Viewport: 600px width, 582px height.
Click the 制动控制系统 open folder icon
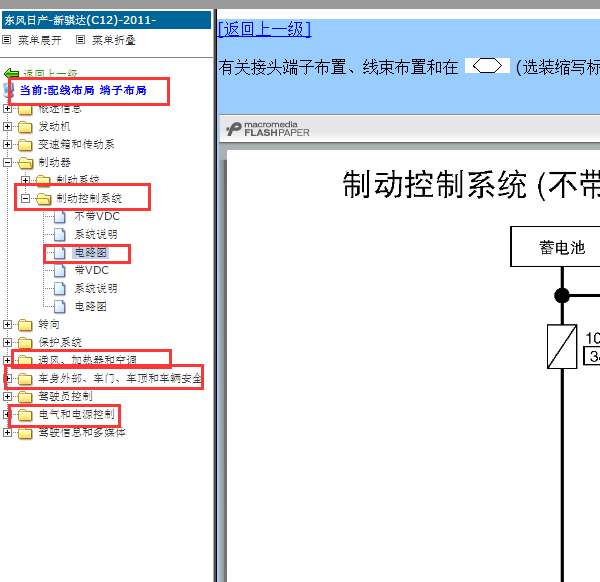tap(44, 199)
